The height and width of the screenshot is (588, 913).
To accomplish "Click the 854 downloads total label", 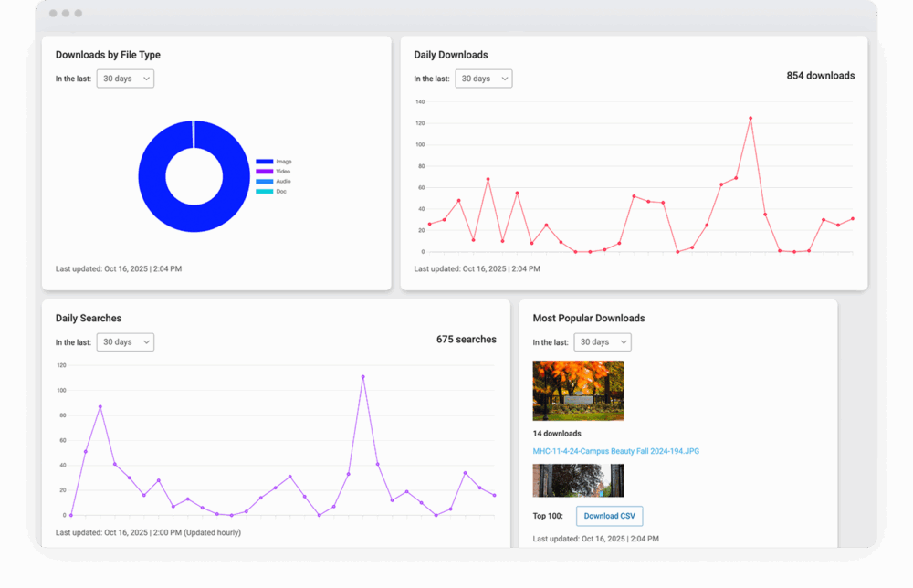I will [820, 76].
